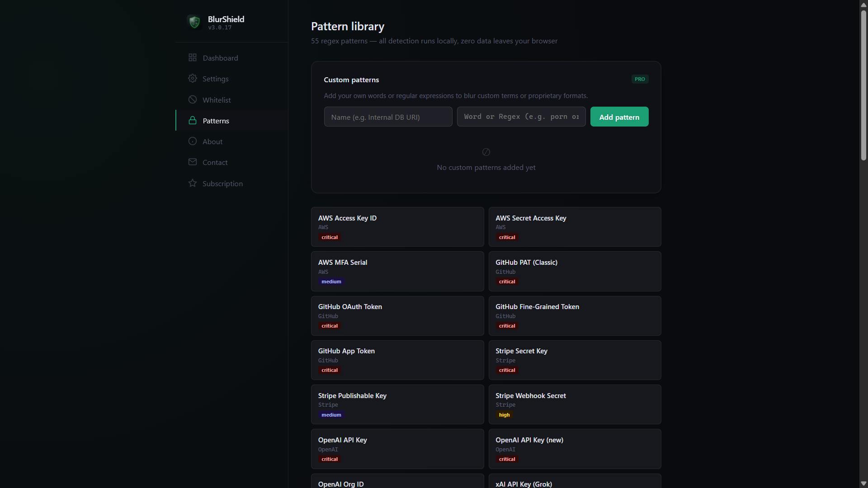Click the Pattern library heading
This screenshot has height=488, width=868.
coord(348,27)
